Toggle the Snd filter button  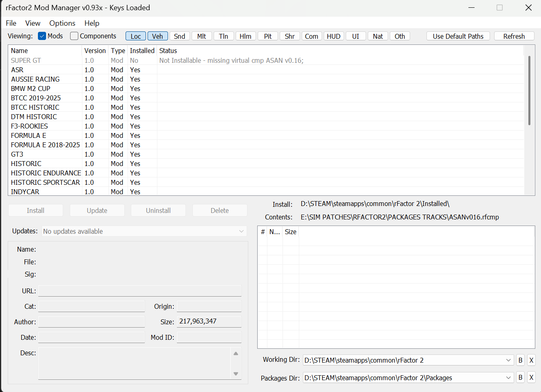pyautogui.click(x=179, y=36)
